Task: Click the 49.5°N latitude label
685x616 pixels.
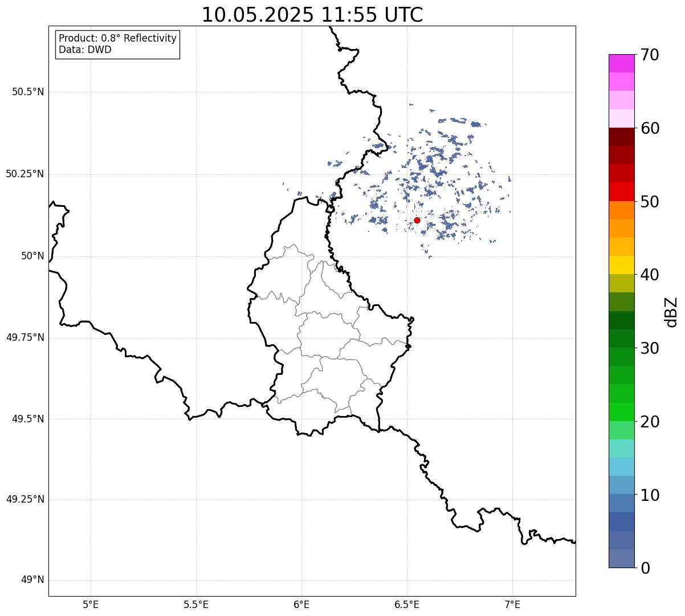Action: (x=28, y=419)
